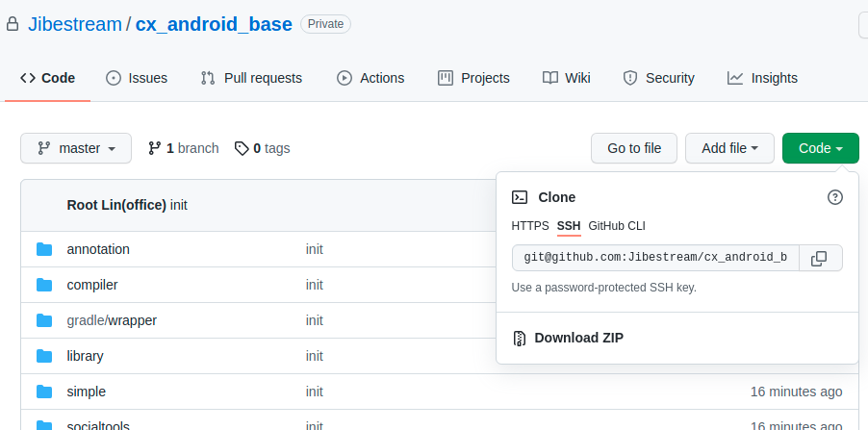Click the Private visibility badge
Viewport: 868px width, 430px height.
coord(325,24)
